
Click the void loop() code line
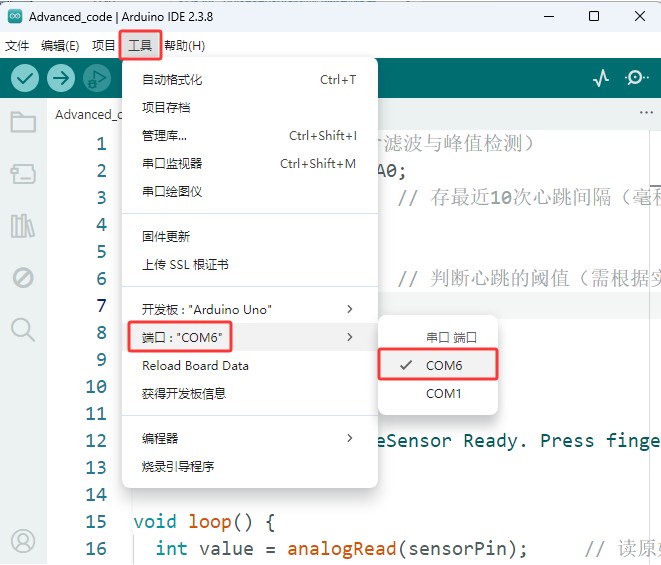coord(204,522)
